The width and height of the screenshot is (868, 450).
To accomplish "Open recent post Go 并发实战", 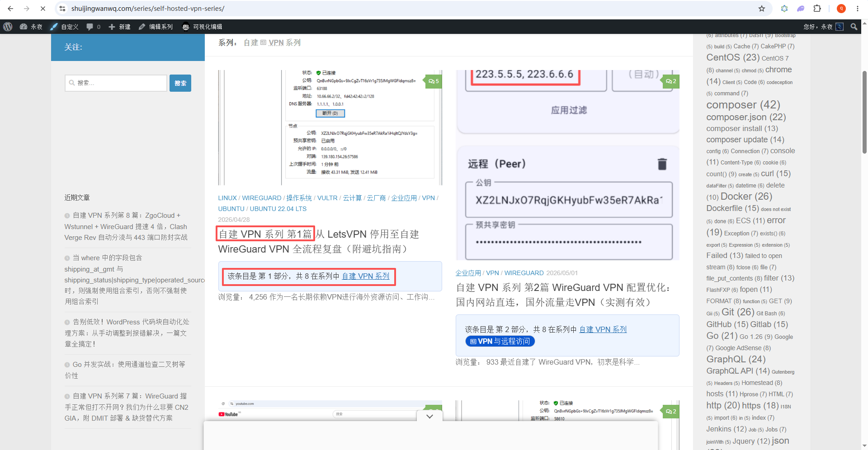I will click(x=125, y=370).
